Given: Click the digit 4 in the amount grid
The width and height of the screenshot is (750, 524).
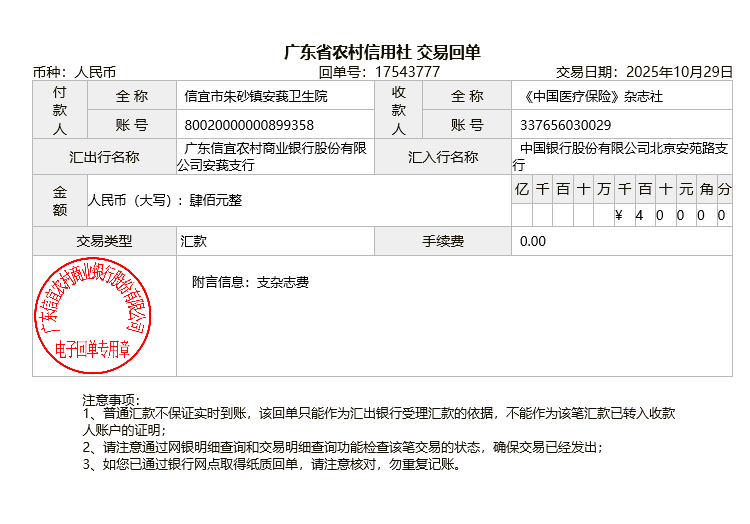Looking at the screenshot, I should (x=640, y=215).
